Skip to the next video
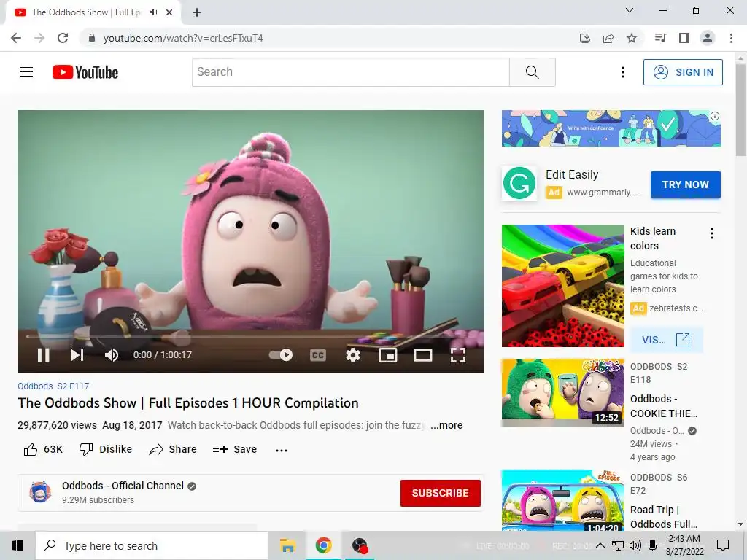The width and height of the screenshot is (747, 560). pyautogui.click(x=77, y=355)
